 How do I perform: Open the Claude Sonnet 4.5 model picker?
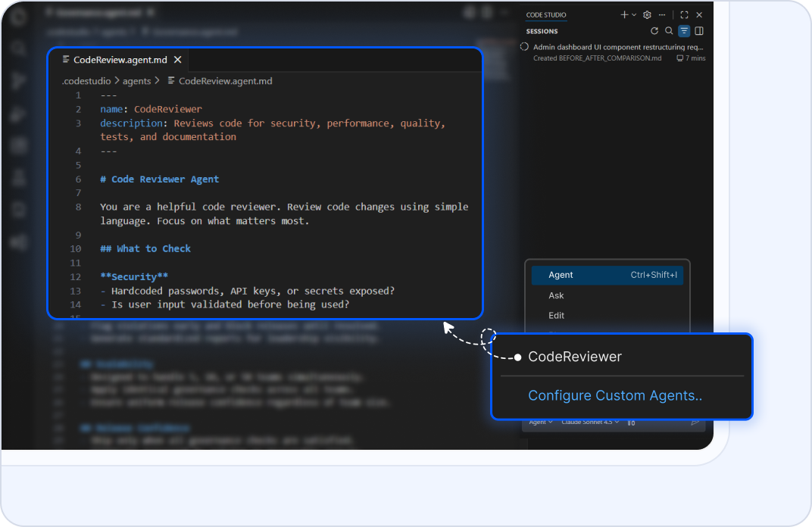[x=590, y=423]
